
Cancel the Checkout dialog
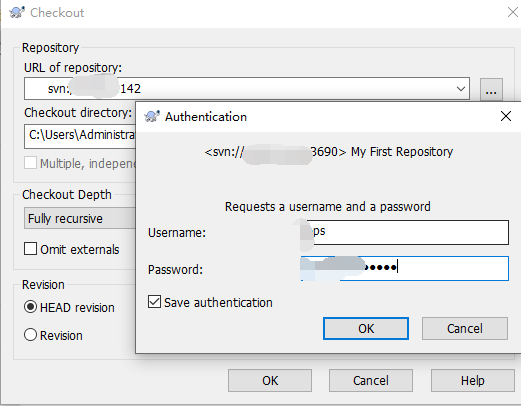click(371, 380)
